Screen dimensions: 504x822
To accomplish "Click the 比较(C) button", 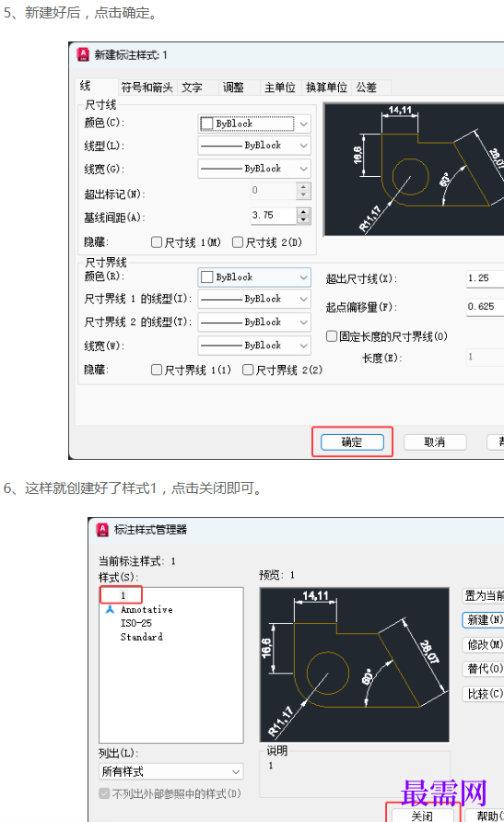I will click(x=484, y=694).
